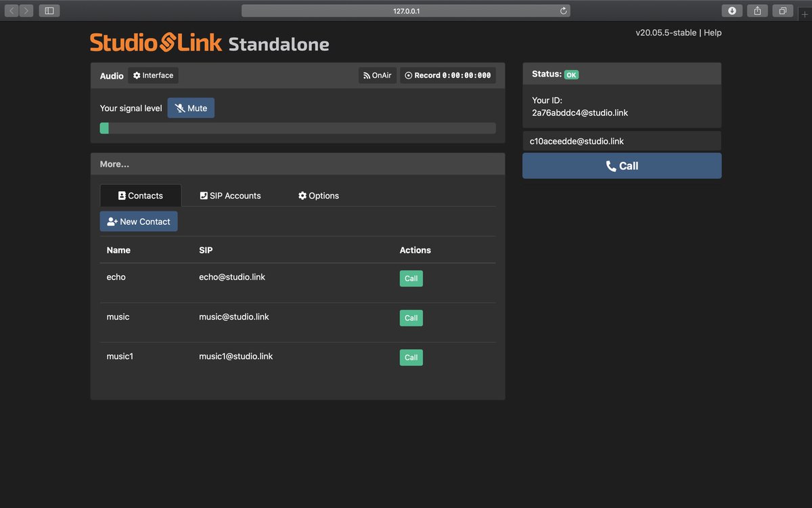
Task: Click the music1 contact name
Action: click(120, 356)
